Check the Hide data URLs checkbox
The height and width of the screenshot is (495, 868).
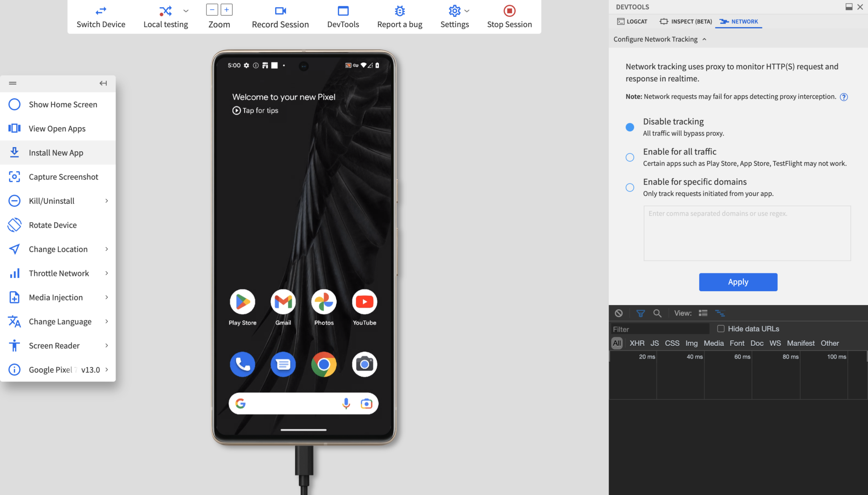pyautogui.click(x=721, y=328)
